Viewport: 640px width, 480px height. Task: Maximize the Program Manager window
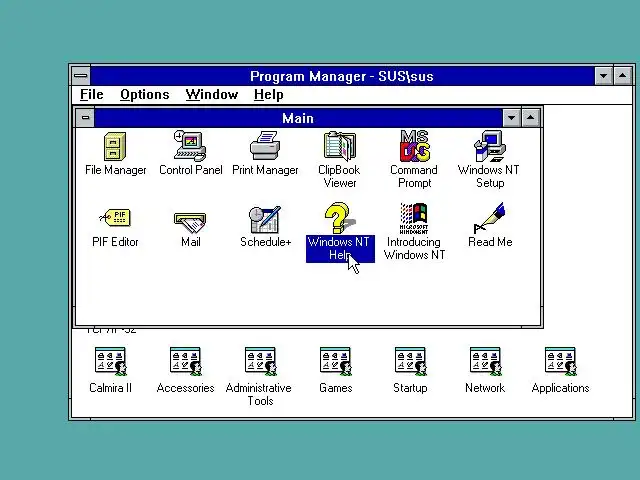pyautogui.click(x=622, y=76)
